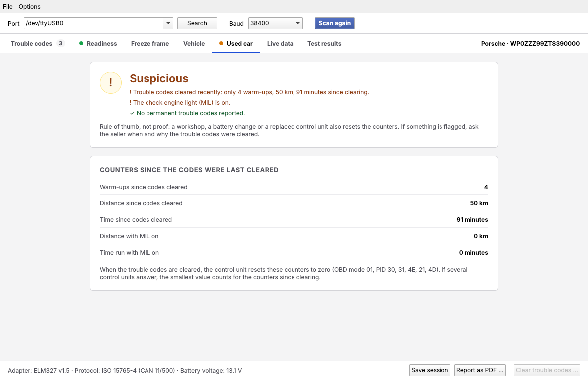Screen dimensions: 588x379
Task: Expand the Port dropdown arrow
Action: click(x=168, y=23)
